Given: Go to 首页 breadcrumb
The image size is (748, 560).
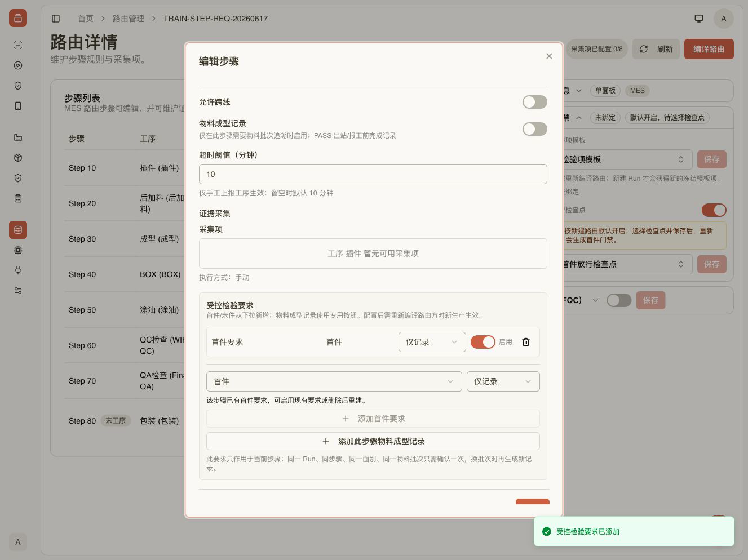Looking at the screenshot, I should (86, 19).
